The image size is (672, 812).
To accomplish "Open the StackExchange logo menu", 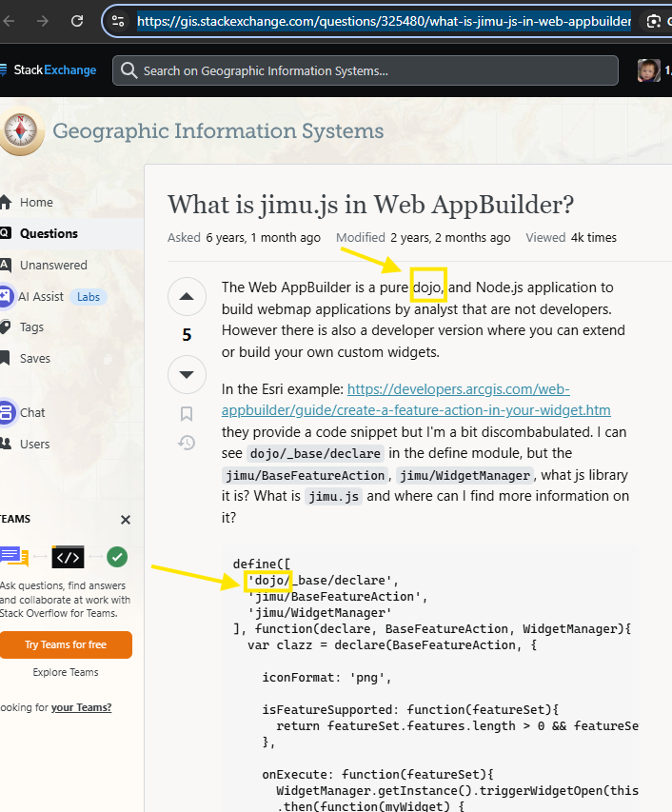I will click(49, 69).
